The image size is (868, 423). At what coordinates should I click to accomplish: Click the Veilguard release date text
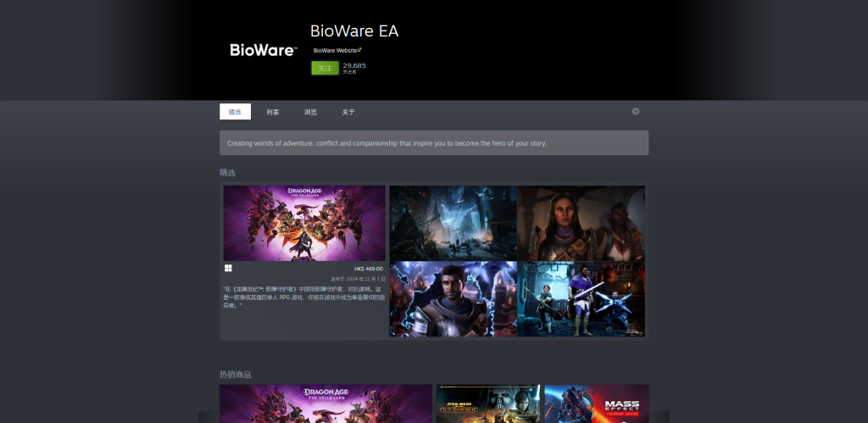(x=359, y=280)
